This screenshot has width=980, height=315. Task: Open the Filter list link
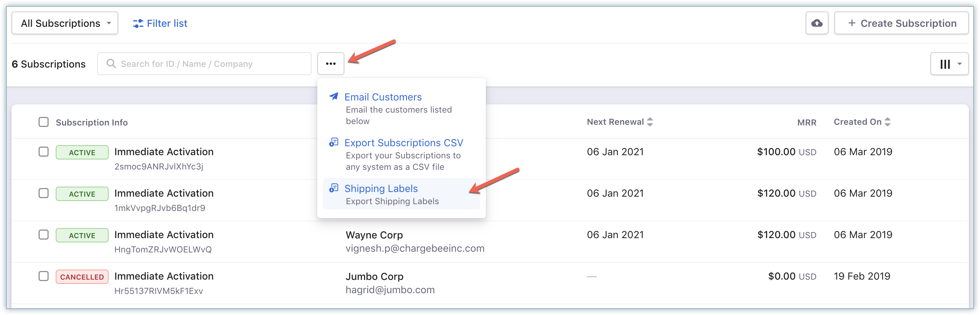[166, 24]
